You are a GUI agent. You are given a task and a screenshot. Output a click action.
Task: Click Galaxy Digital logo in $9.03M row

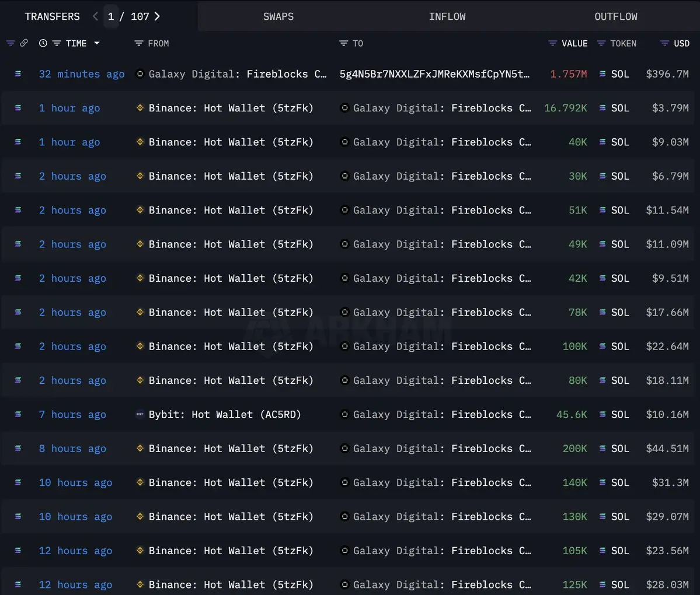[x=344, y=142]
